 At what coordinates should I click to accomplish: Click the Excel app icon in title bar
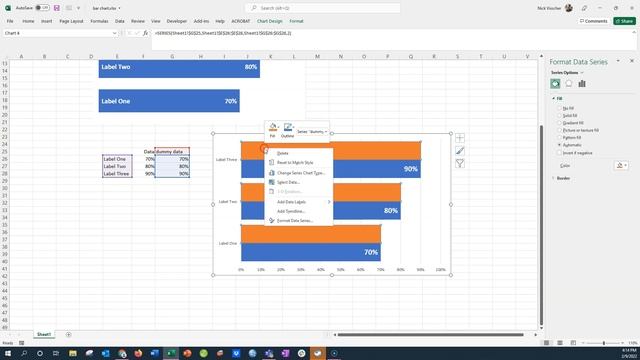pyautogui.click(x=7, y=8)
